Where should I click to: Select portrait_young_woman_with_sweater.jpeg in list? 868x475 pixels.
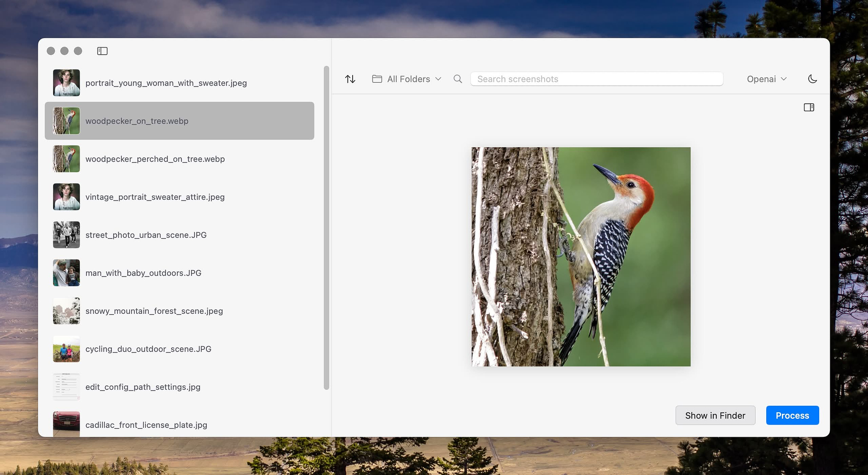tap(166, 83)
